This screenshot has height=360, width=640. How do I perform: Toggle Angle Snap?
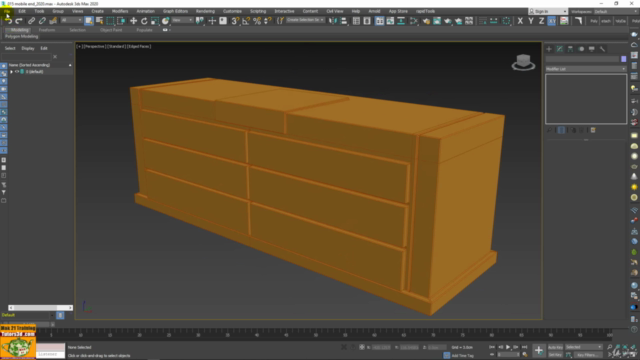point(246,21)
